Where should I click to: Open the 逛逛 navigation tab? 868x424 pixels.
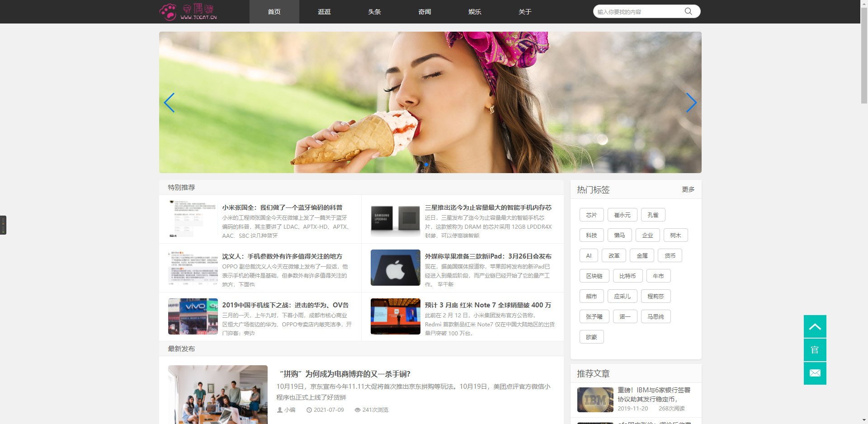(x=324, y=12)
